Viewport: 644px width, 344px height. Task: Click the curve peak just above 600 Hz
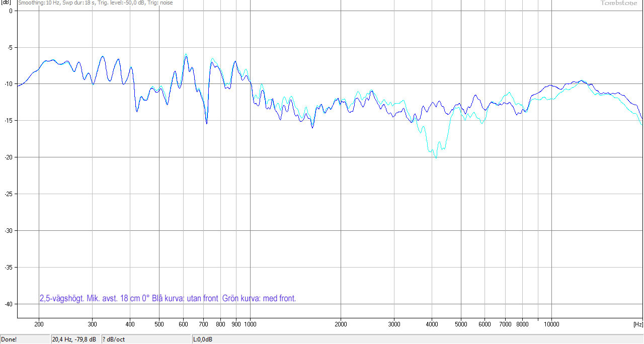pyautogui.click(x=186, y=55)
